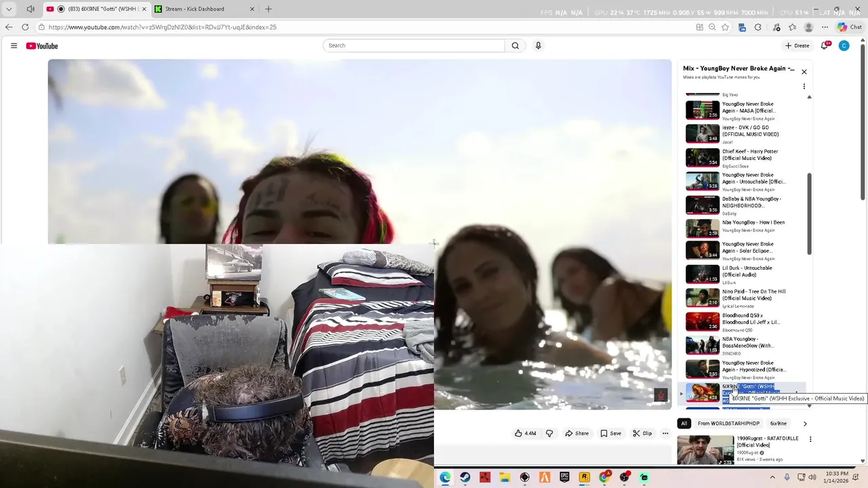The width and height of the screenshot is (868, 488).
Task: Go back in browser history
Action: point(9,27)
